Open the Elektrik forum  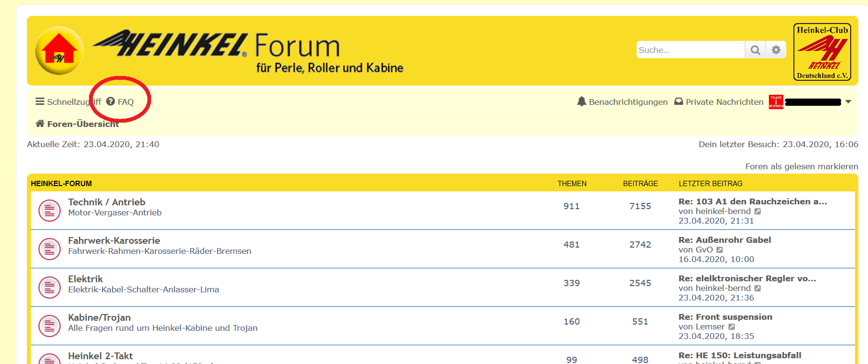(86, 279)
